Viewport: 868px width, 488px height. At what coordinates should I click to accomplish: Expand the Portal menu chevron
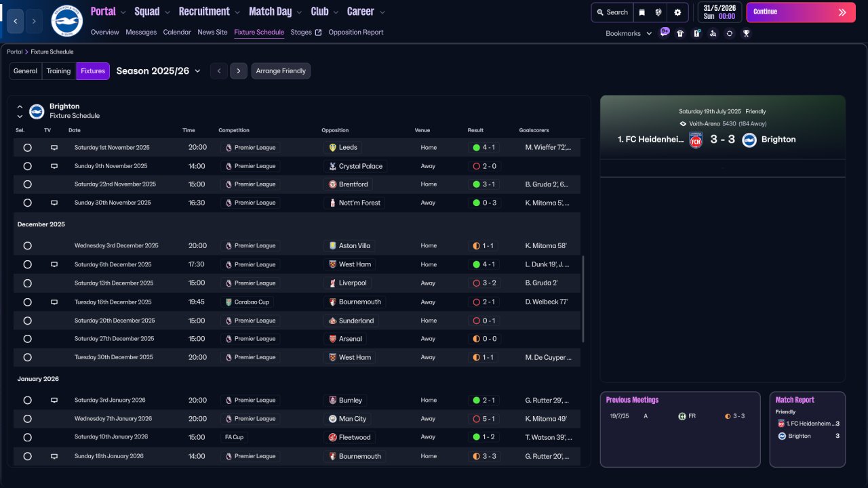123,12
